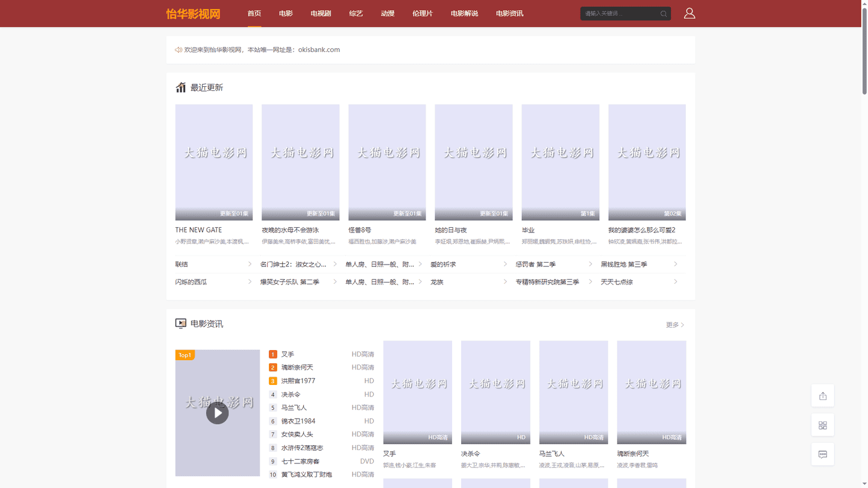The image size is (868, 488).
Task: Expand the 闪烁的西瓜 row chevron
Action: pos(250,281)
